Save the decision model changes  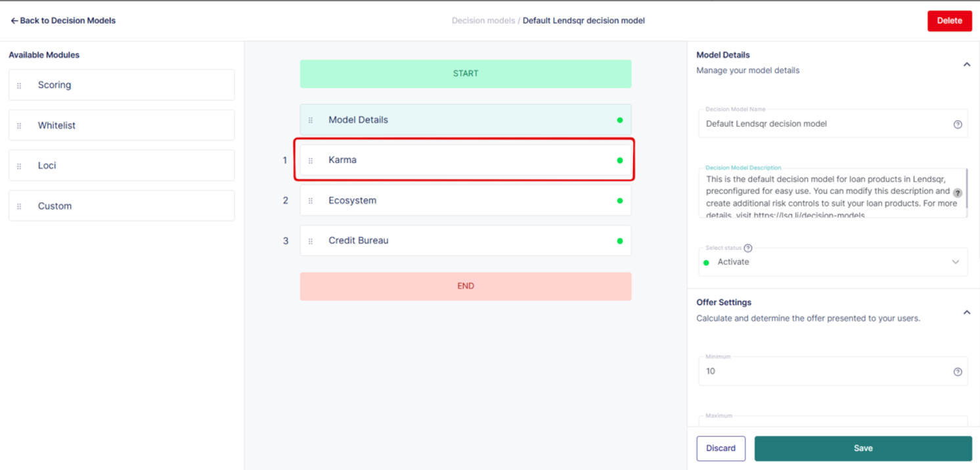coord(862,448)
